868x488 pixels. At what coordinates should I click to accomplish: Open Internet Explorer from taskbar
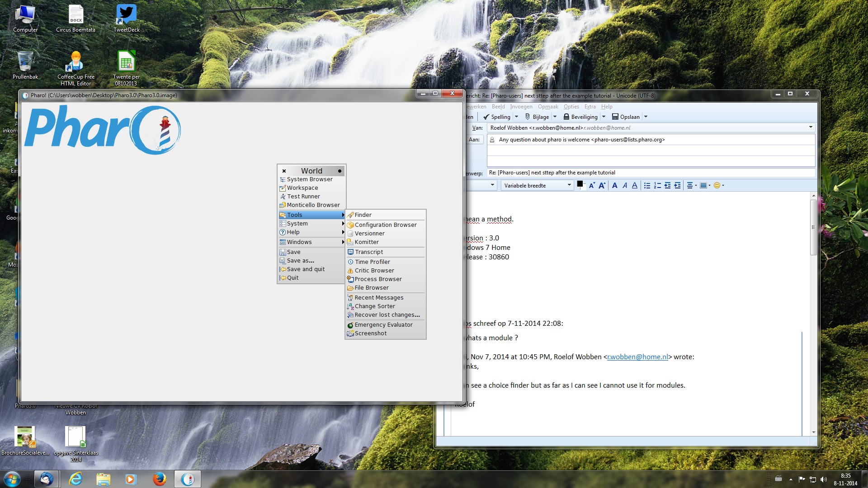click(x=75, y=479)
